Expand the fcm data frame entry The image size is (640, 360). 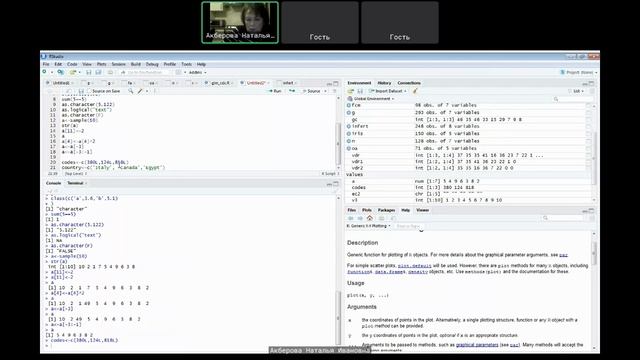pos(349,105)
